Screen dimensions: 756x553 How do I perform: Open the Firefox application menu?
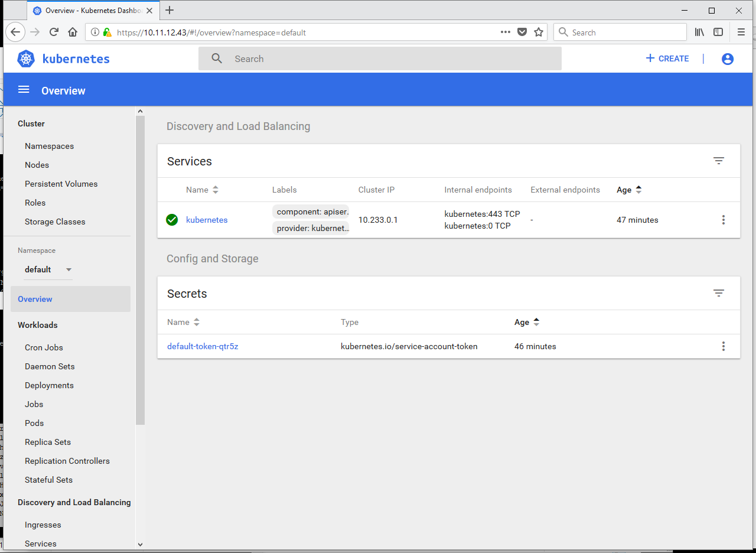click(741, 32)
